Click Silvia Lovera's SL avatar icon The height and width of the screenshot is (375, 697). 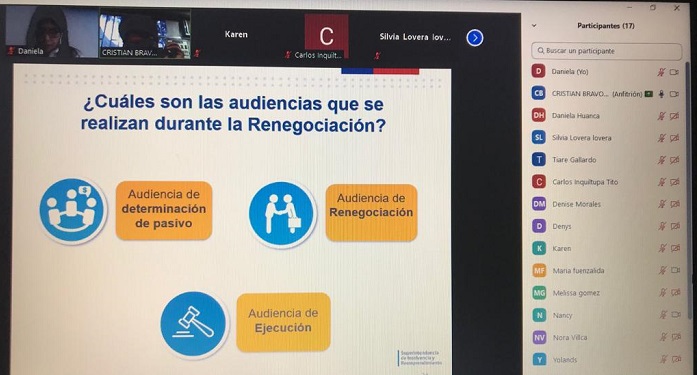[x=539, y=138]
